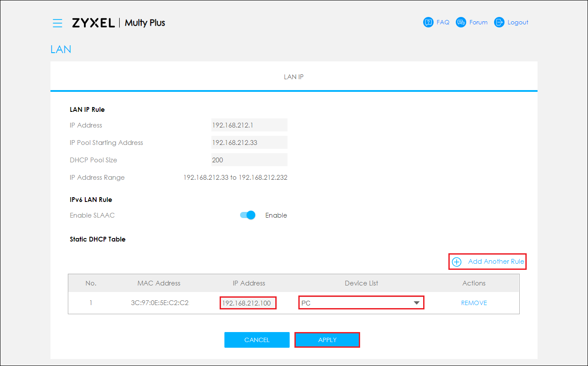Click the Static DHCP Table heading

[97, 239]
